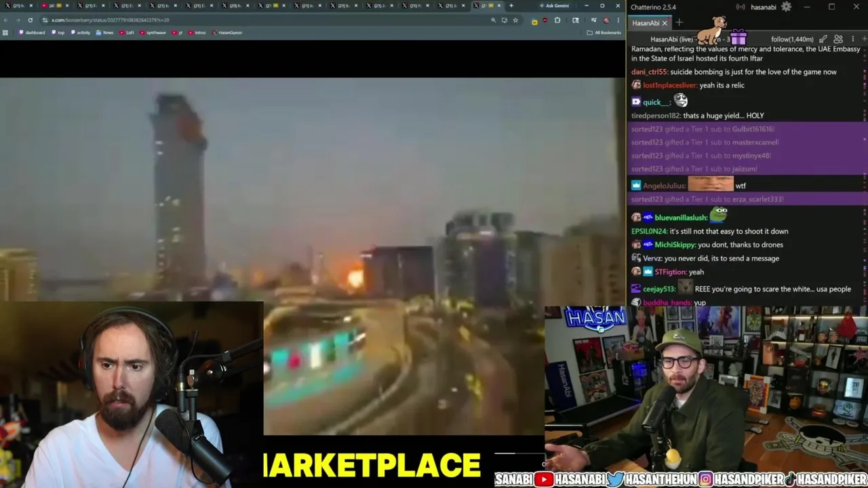Open the News bookmark
The width and height of the screenshot is (868, 488).
pyautogui.click(x=104, y=33)
